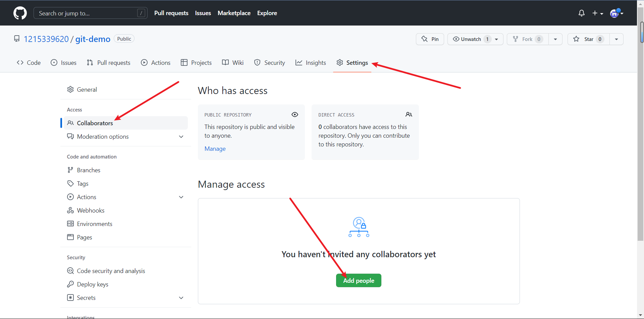
Task: Switch to the Issues repository tab
Action: point(64,62)
